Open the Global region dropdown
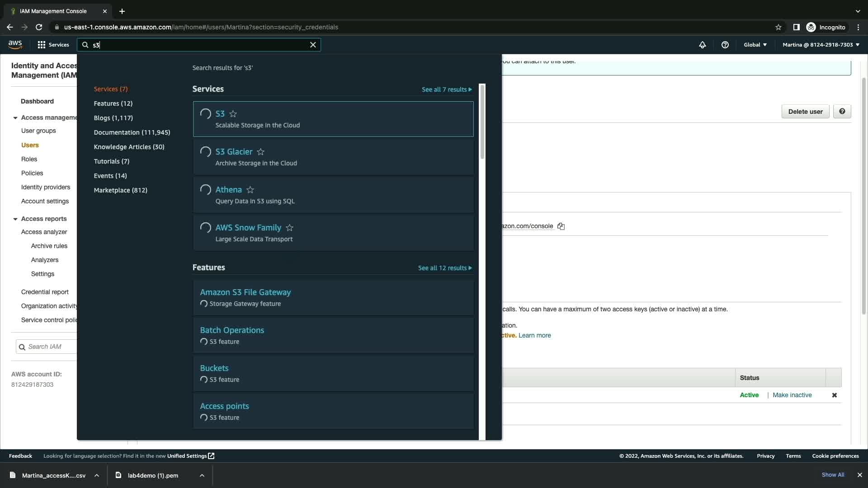 click(x=755, y=45)
